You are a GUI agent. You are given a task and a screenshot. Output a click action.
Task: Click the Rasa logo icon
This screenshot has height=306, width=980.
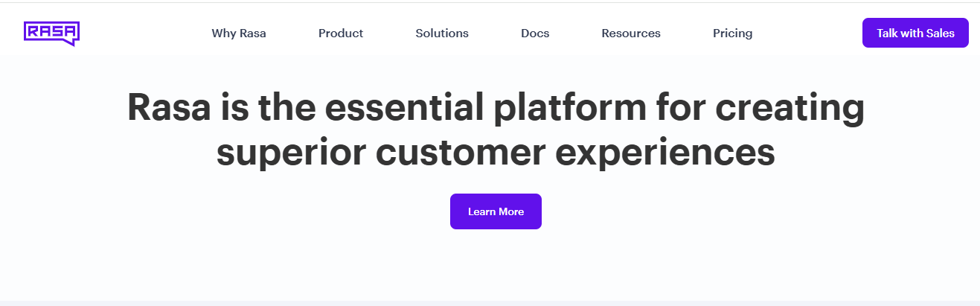point(51,34)
